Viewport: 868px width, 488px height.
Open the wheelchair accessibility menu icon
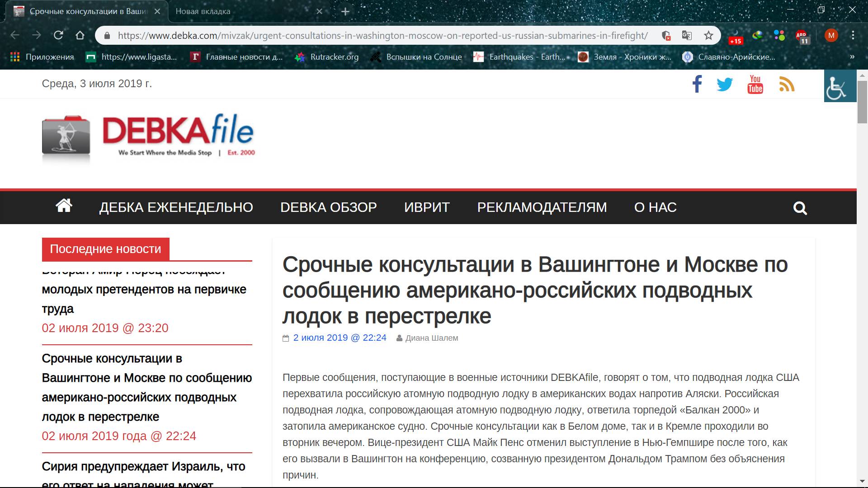[x=840, y=86]
